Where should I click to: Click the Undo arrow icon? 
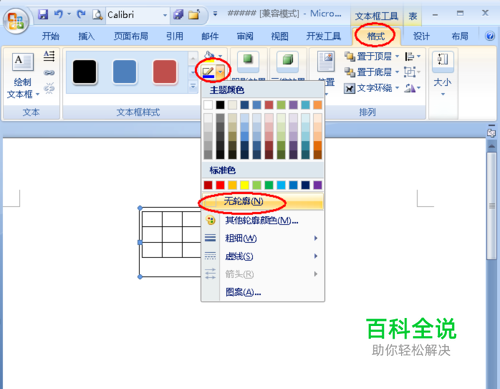point(58,14)
